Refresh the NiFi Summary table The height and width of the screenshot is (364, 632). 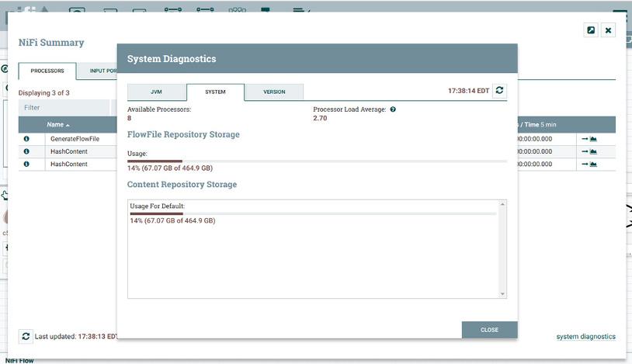[26, 336]
